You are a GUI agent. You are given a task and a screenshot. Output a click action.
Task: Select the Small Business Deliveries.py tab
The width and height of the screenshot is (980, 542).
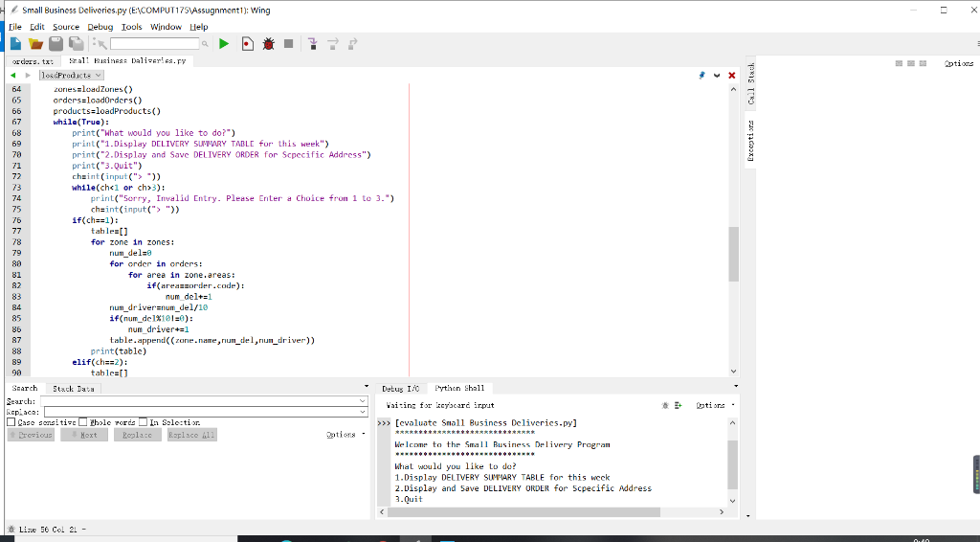coord(127,60)
